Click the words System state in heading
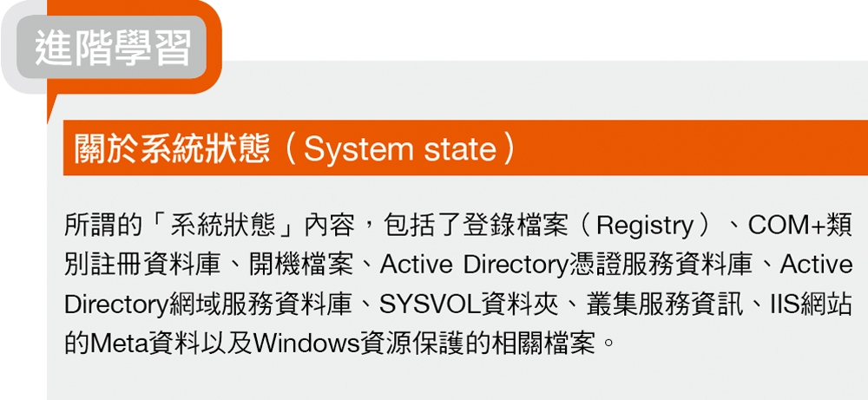 399,149
